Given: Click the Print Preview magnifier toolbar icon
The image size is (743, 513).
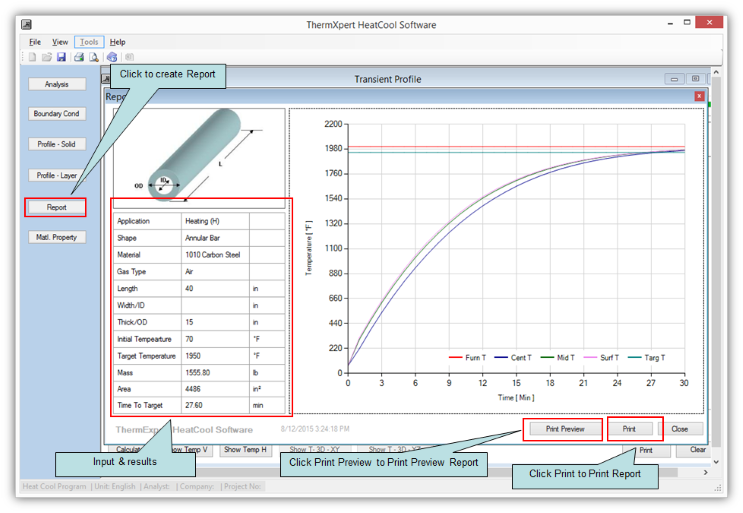Looking at the screenshot, I should pos(94,57).
